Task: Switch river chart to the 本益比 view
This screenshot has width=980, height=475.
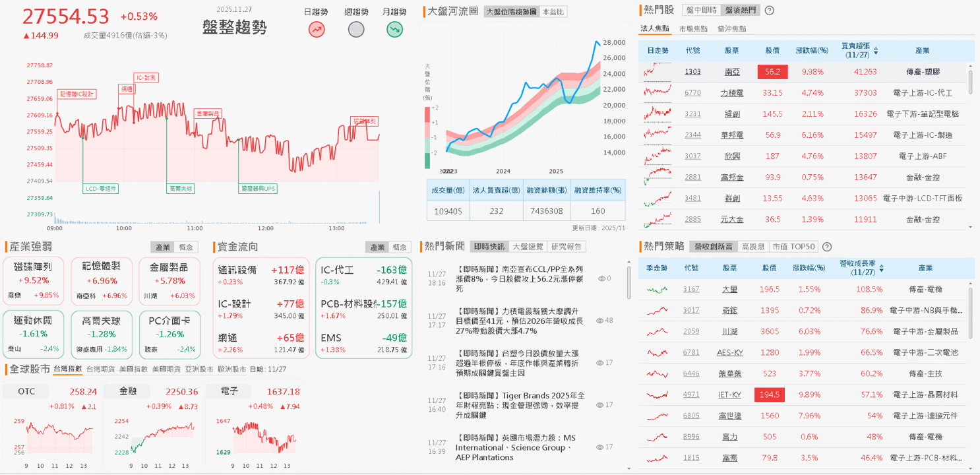Action: [553, 12]
